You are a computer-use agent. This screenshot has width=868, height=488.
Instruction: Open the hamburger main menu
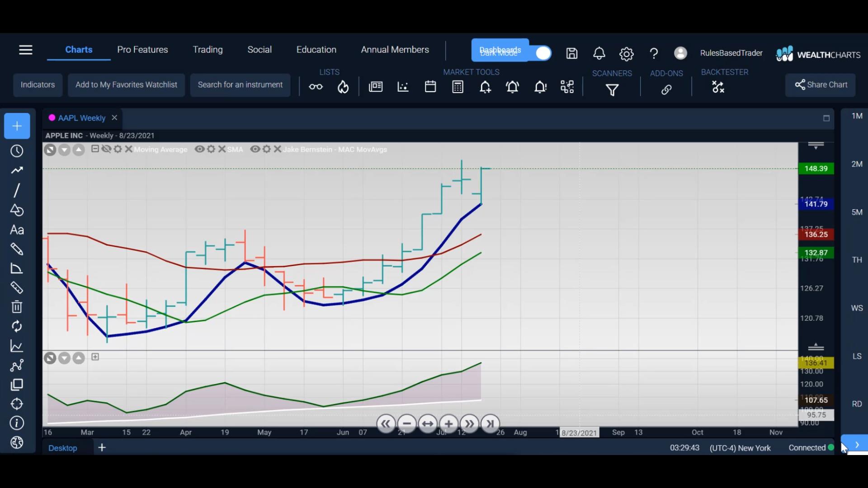tap(26, 50)
